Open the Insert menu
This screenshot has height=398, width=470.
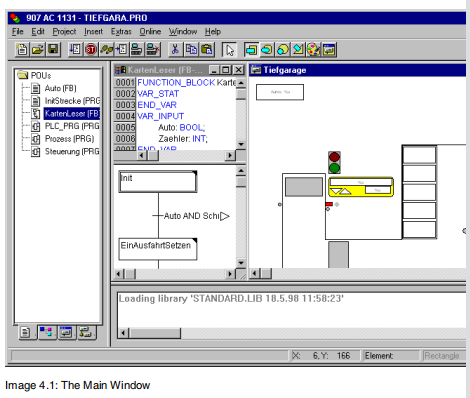(x=93, y=32)
